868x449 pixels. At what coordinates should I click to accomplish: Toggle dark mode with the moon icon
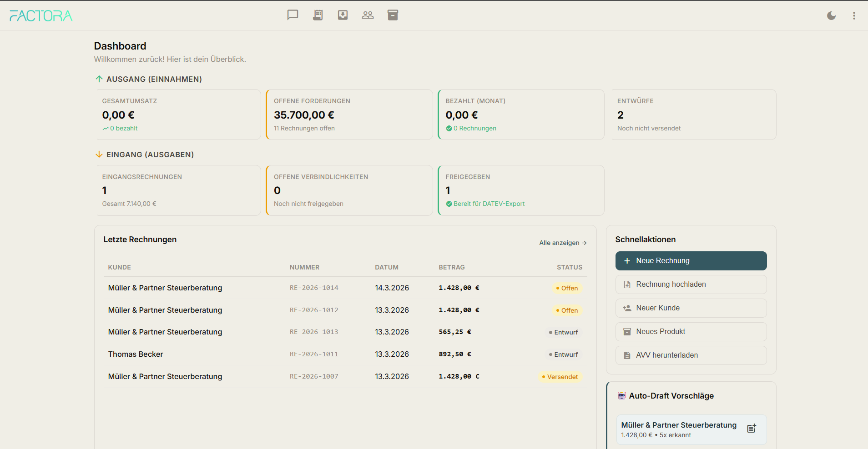831,16
